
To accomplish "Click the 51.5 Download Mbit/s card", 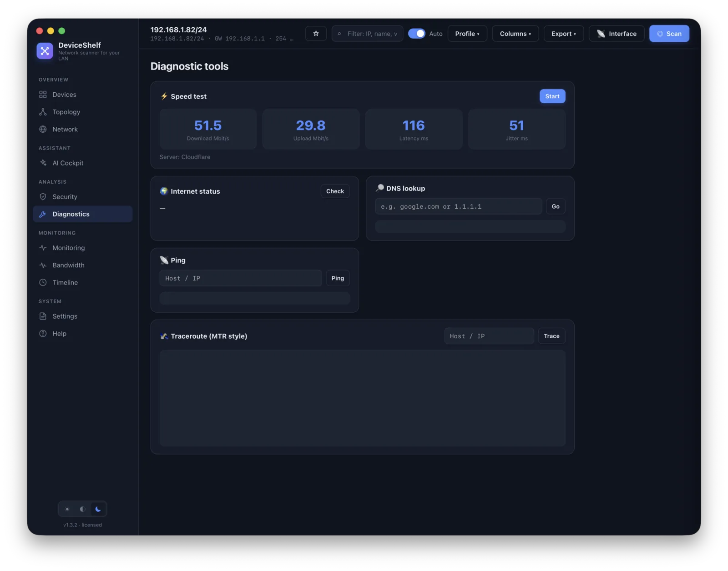I will point(208,129).
